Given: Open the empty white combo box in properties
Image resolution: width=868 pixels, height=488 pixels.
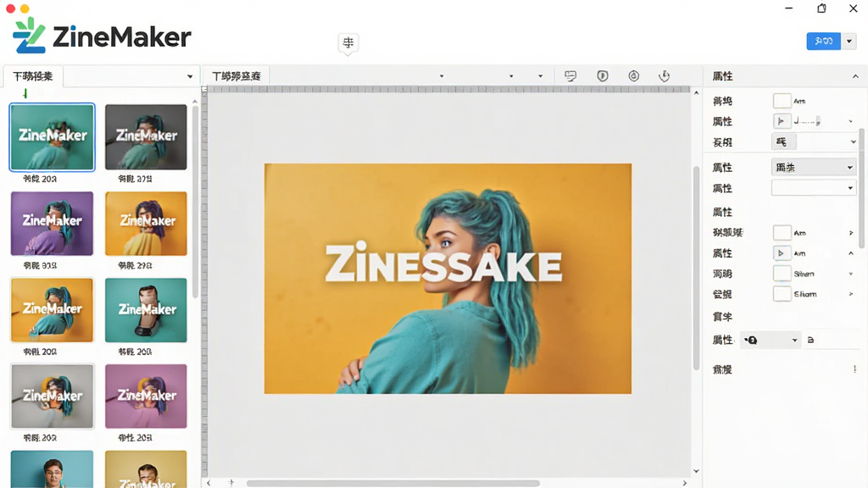Looking at the screenshot, I should [813, 188].
